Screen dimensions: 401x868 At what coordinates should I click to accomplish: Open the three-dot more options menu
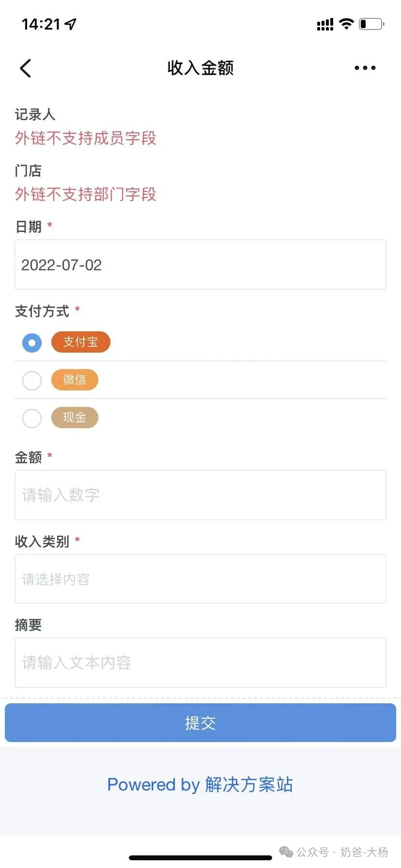point(365,68)
